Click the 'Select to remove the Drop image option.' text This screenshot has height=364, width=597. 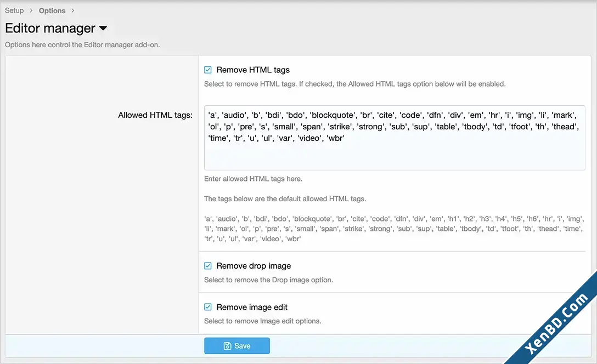click(268, 280)
